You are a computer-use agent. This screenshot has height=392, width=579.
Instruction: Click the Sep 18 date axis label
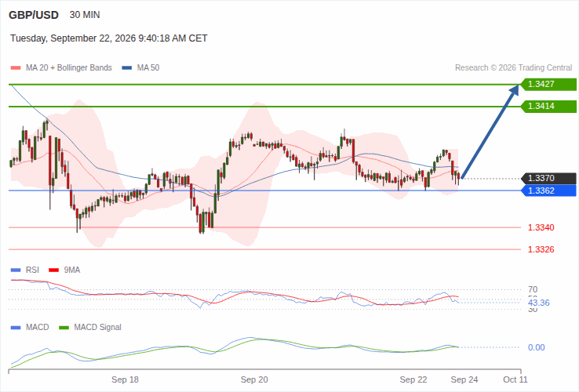pos(126,379)
